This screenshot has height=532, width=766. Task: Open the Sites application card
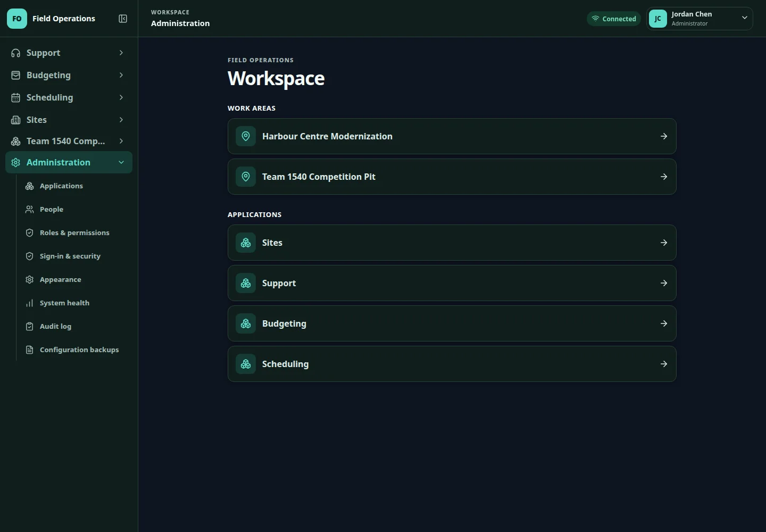[x=452, y=243]
